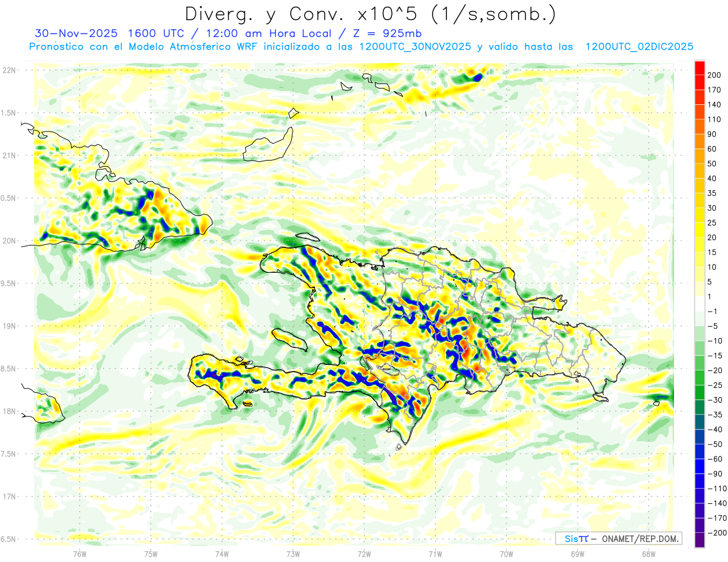Click the -200 colorbar value

(x=717, y=533)
